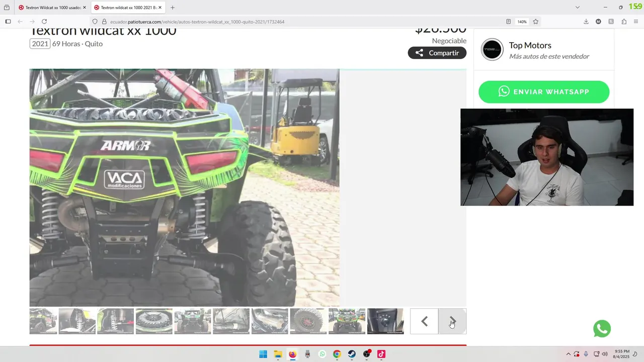Open Windows Start menu

[263, 354]
